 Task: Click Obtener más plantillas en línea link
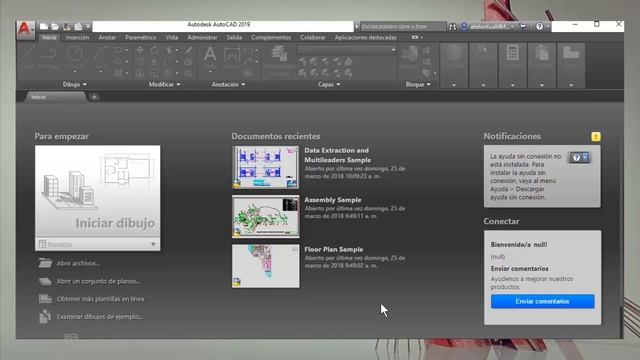(x=100, y=299)
